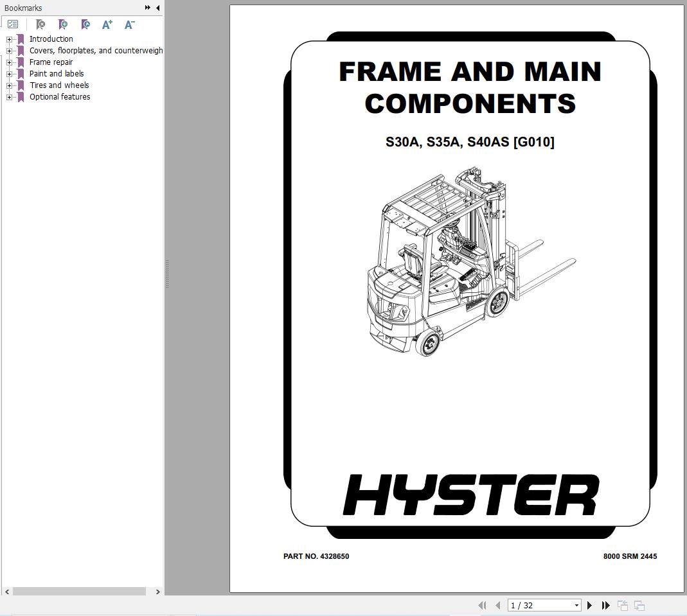Open the page number dropdown

point(576,606)
